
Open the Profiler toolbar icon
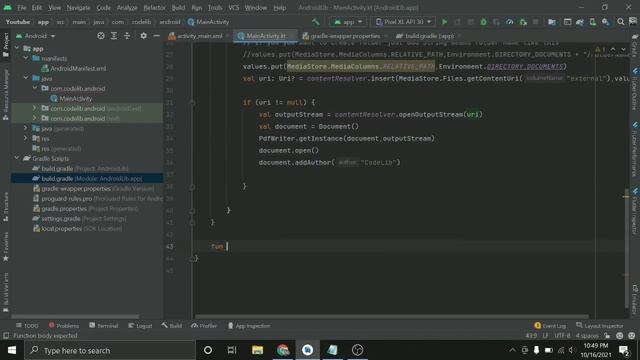pyautogui.click(x=509, y=22)
